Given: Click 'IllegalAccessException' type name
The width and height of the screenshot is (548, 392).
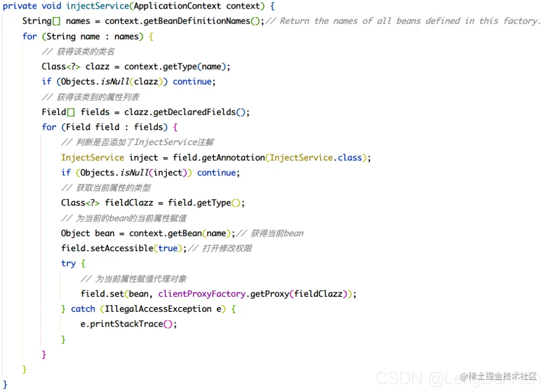Looking at the screenshot, I should coord(158,309).
